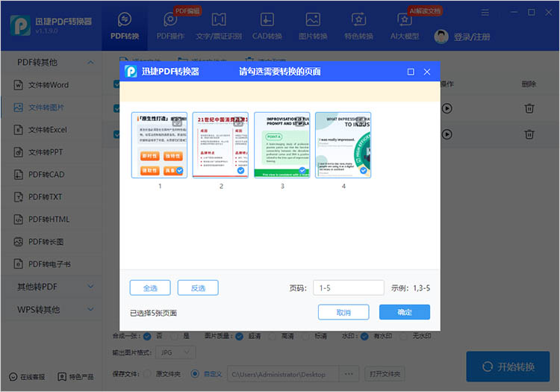Open the AI大模型 tab
This screenshot has height=392, width=560.
[x=404, y=26]
